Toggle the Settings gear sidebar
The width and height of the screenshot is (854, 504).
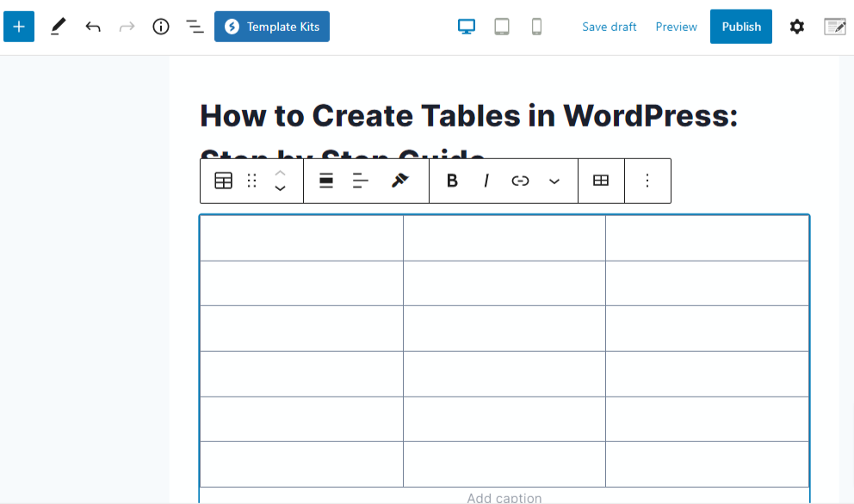[x=797, y=27]
